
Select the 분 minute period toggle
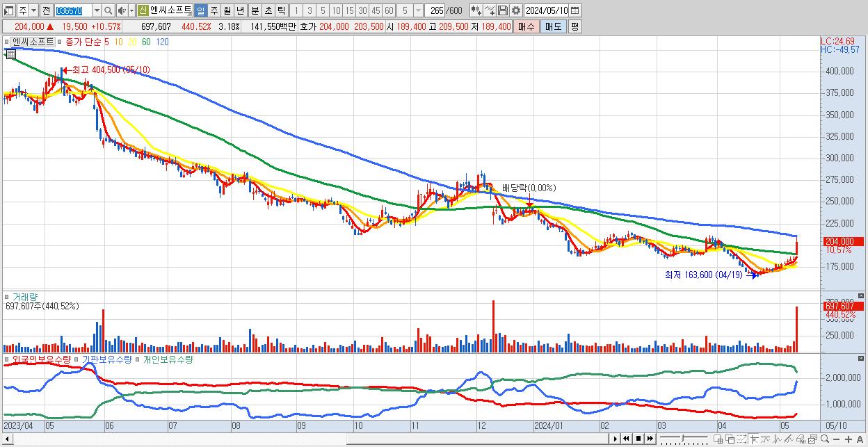click(255, 10)
